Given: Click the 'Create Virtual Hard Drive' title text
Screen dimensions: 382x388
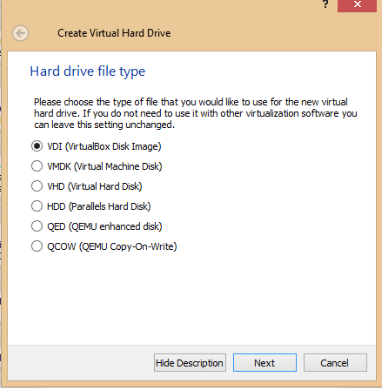Looking at the screenshot, I should pos(114,33).
